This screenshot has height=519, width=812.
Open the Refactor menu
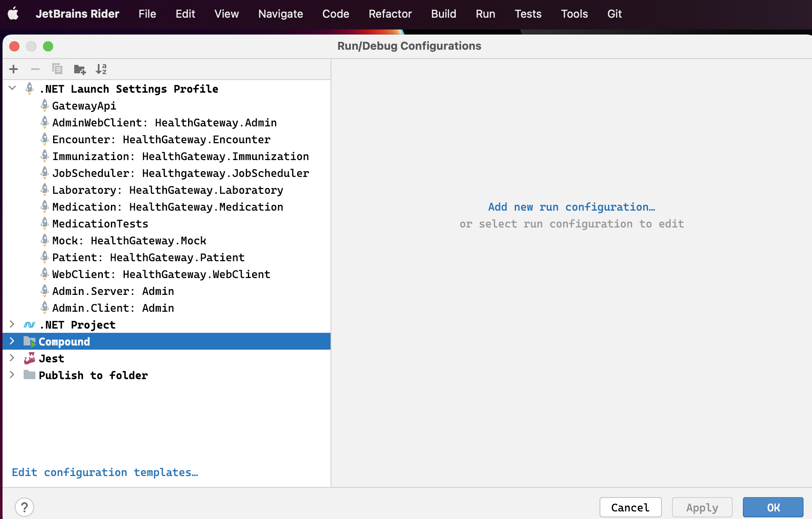(x=390, y=14)
